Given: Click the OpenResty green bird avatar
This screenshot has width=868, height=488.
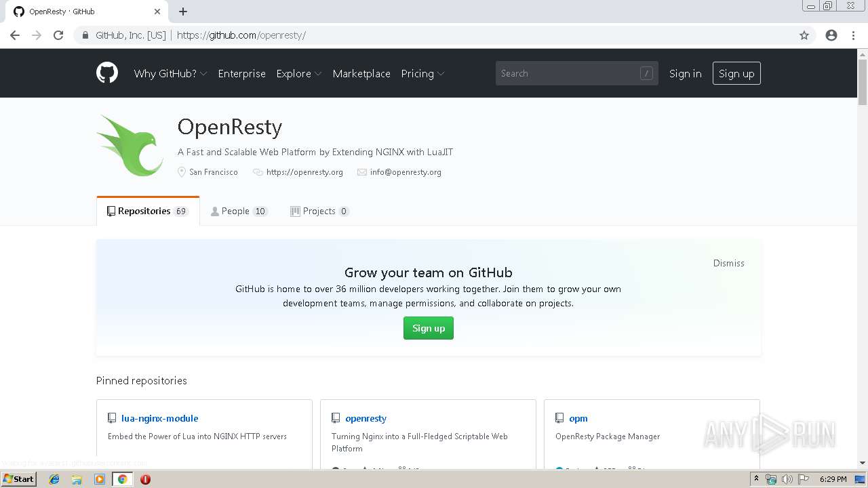Looking at the screenshot, I should [130, 145].
